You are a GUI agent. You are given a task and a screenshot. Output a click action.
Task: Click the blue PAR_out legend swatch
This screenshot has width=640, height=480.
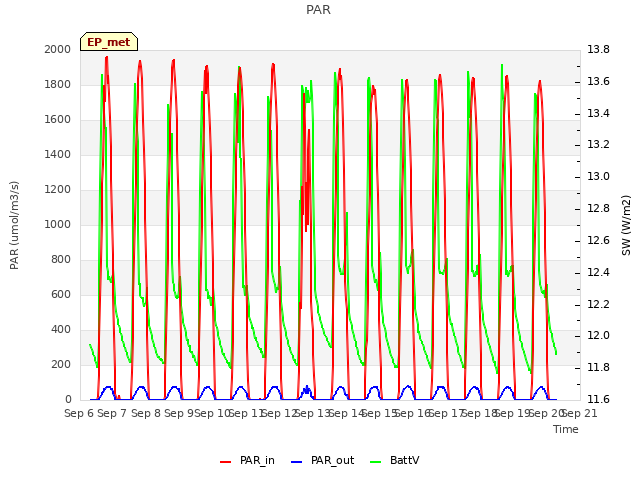[296, 462]
